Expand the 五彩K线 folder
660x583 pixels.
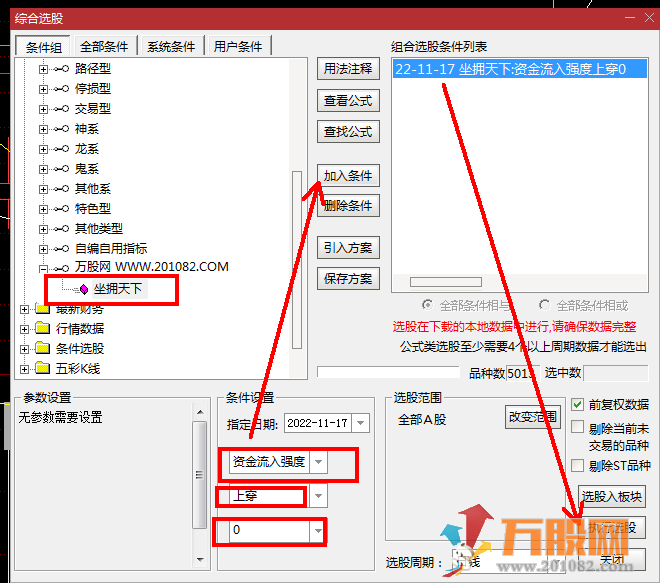[x=24, y=369]
